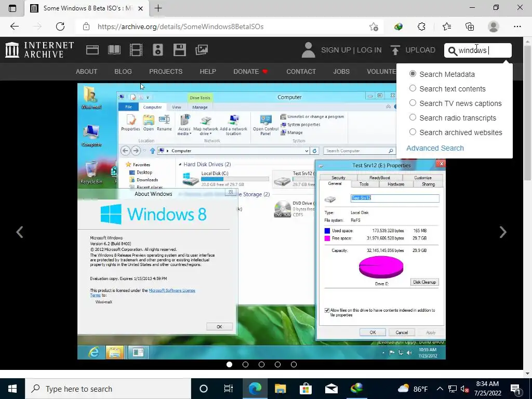Add this page to favorites star icon
This screenshot has height=399, width=532.
click(374, 26)
